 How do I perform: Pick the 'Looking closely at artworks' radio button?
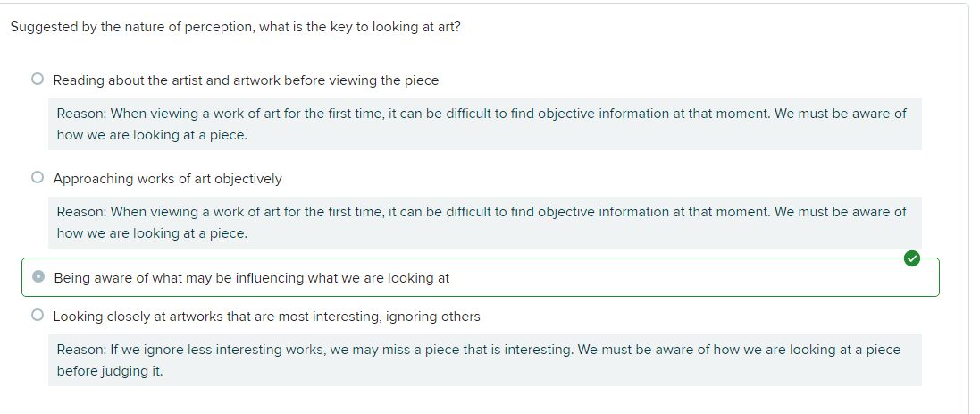tap(38, 316)
